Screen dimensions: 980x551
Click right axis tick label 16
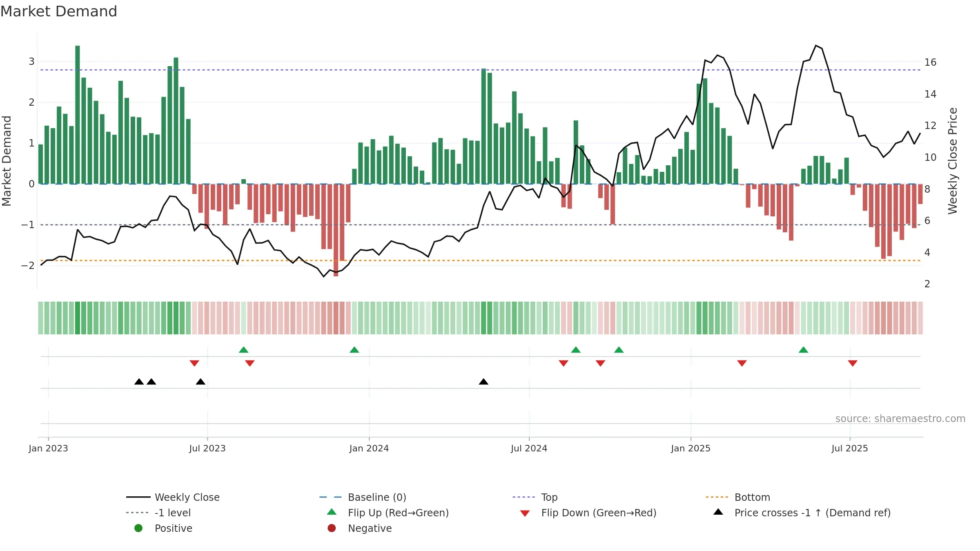(931, 62)
